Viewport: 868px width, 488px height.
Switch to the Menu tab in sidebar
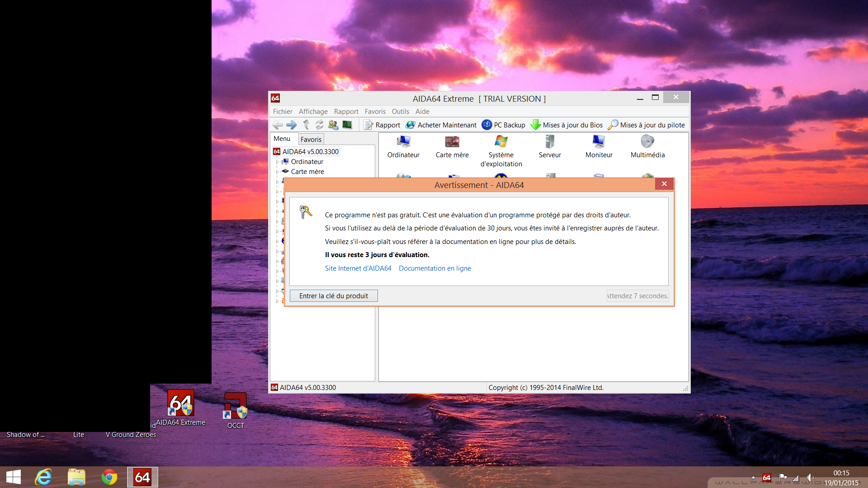pos(282,139)
